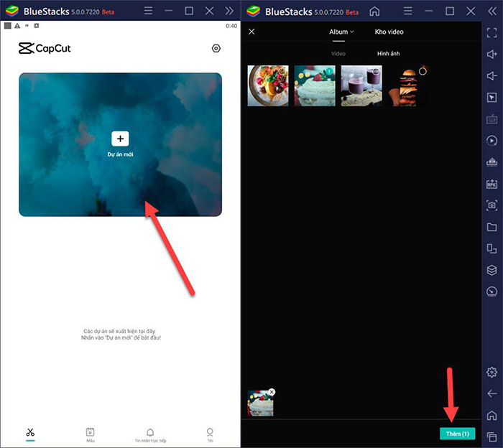Click the plus icon for Dự án mới
503x448 pixels.
(120, 139)
